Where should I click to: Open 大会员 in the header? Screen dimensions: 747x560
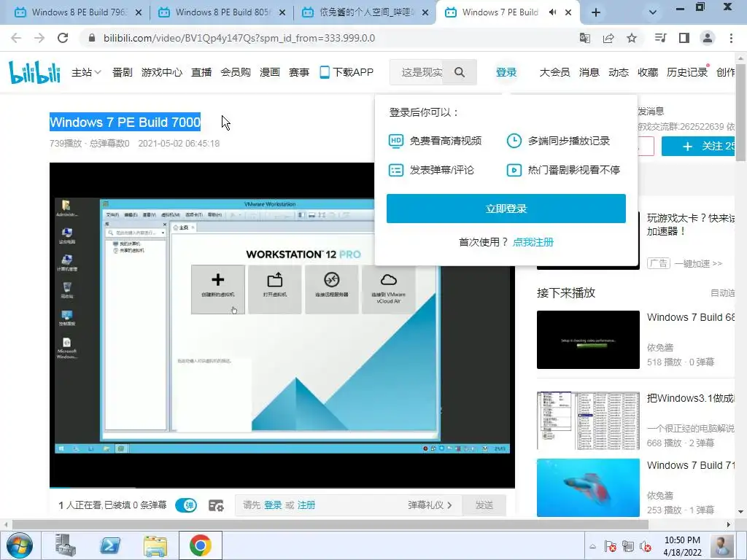(x=554, y=72)
